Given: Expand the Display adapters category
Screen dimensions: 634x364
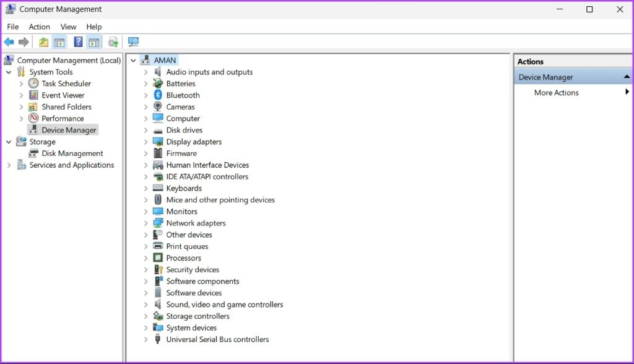Looking at the screenshot, I should click(x=146, y=142).
